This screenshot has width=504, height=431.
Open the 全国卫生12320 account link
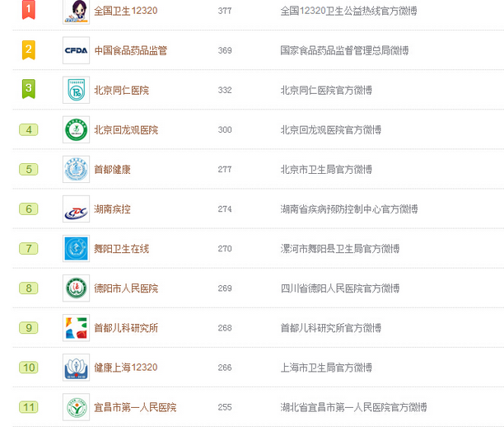pyautogui.click(x=126, y=11)
